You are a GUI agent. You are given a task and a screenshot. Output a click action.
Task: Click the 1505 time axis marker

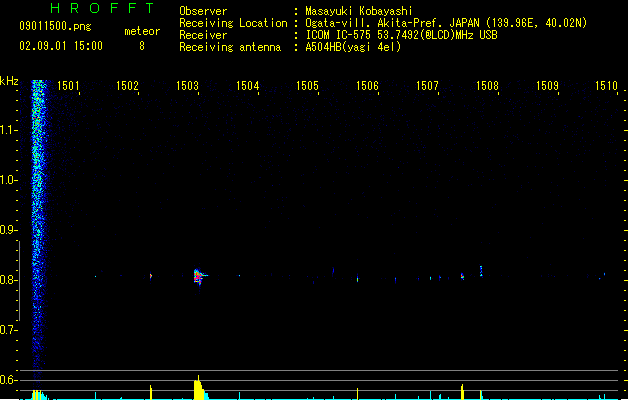coord(307,86)
